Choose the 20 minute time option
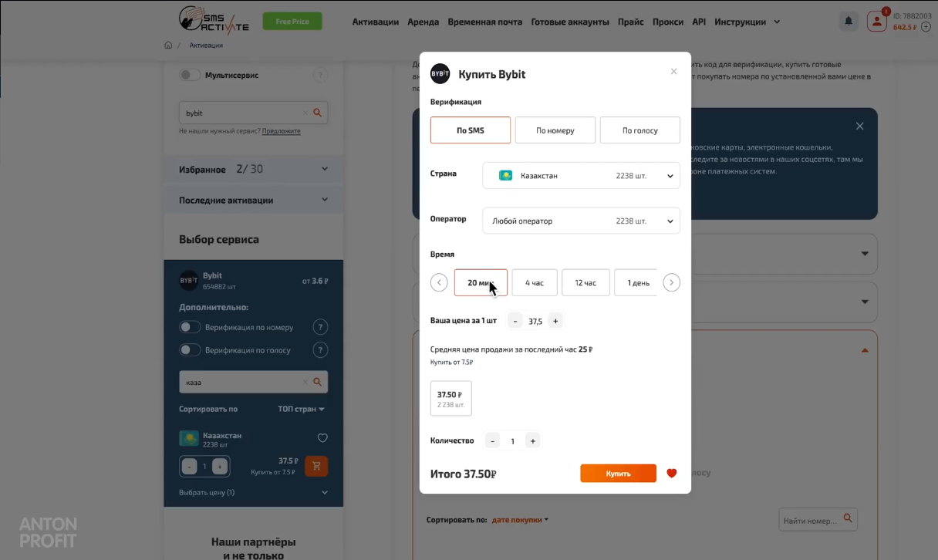This screenshot has height=560, width=938. point(481,282)
